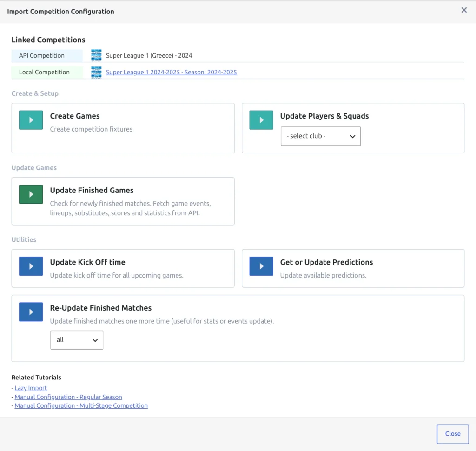
Task: Click the API Competition league logo
Action: tap(96, 56)
